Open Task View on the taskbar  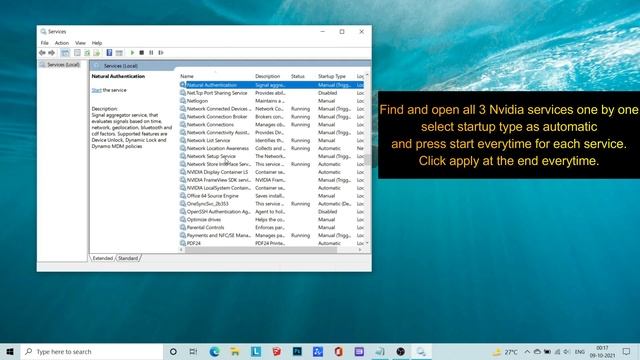point(193,351)
